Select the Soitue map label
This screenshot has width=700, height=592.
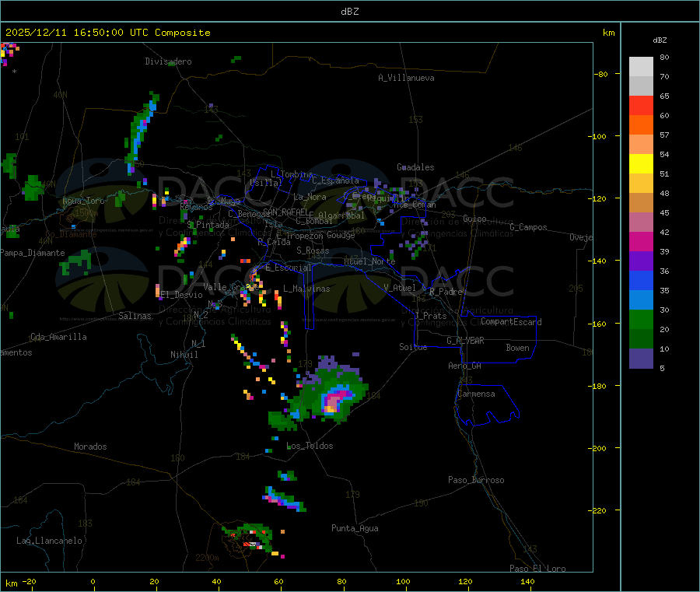[x=413, y=347]
